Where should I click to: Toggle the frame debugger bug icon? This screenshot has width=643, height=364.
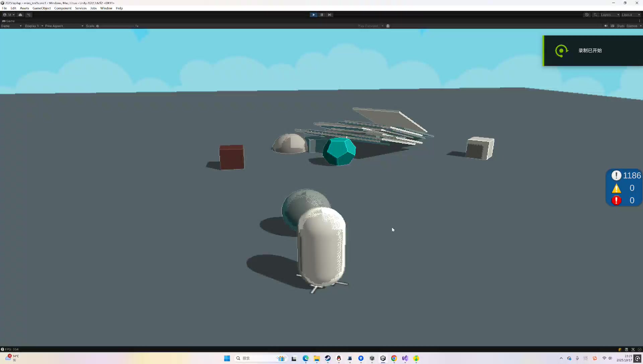[388, 26]
